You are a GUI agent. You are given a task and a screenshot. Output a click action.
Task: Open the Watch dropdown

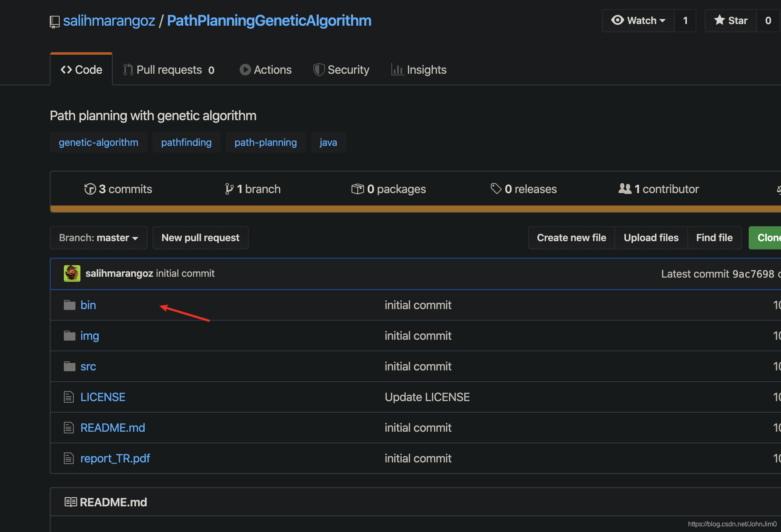(638, 20)
